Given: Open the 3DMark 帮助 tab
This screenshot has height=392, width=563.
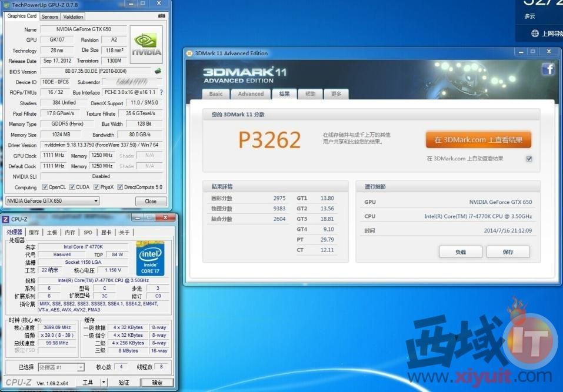Looking at the screenshot, I should point(310,93).
